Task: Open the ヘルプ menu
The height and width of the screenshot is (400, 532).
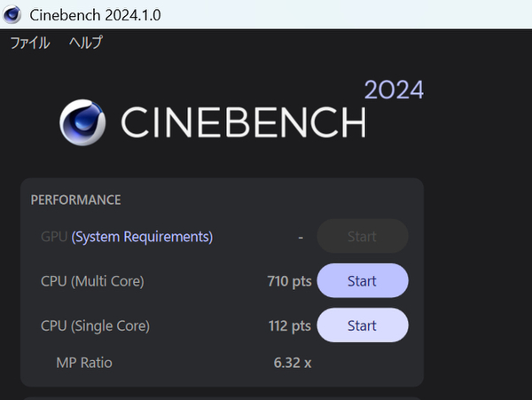Action: pos(85,43)
